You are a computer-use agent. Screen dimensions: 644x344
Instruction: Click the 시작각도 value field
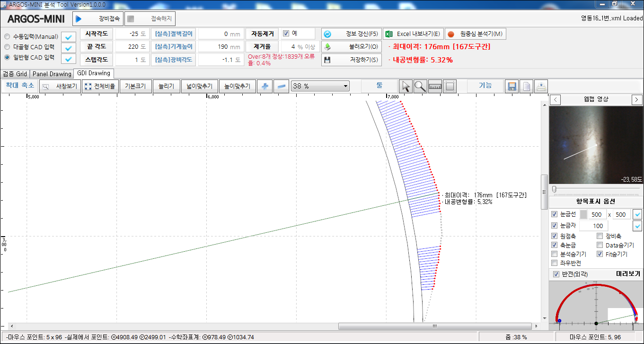click(x=132, y=34)
